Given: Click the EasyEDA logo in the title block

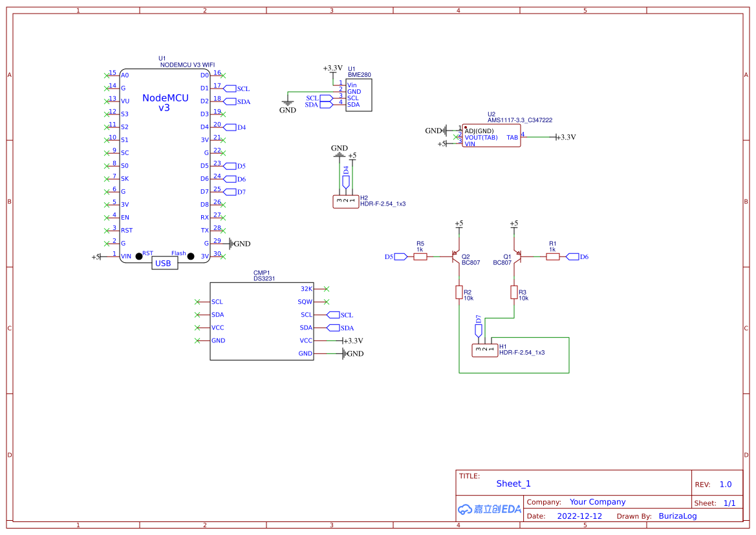Looking at the screenshot, I should click(488, 509).
